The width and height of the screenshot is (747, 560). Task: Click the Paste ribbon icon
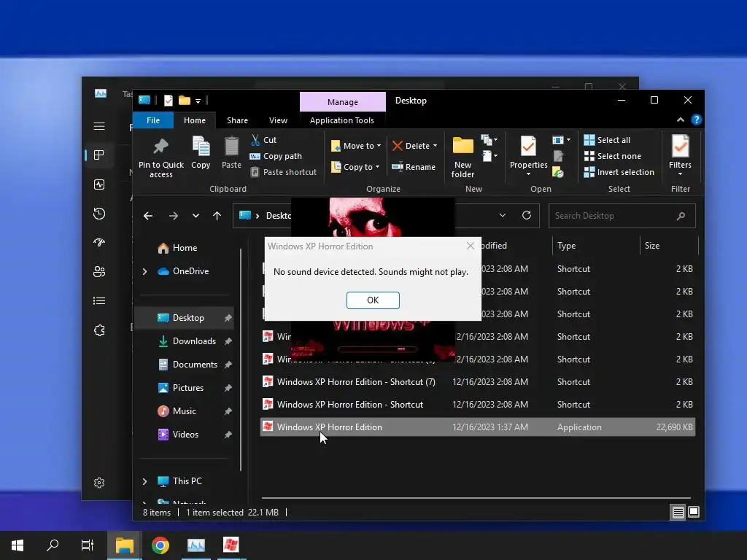pyautogui.click(x=231, y=147)
